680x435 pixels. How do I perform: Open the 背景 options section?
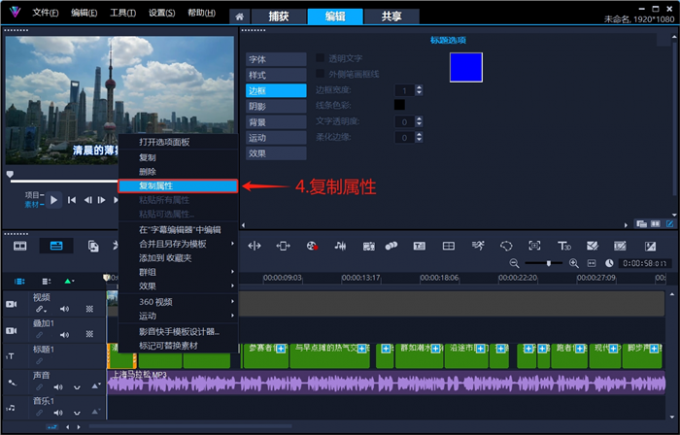(x=276, y=122)
